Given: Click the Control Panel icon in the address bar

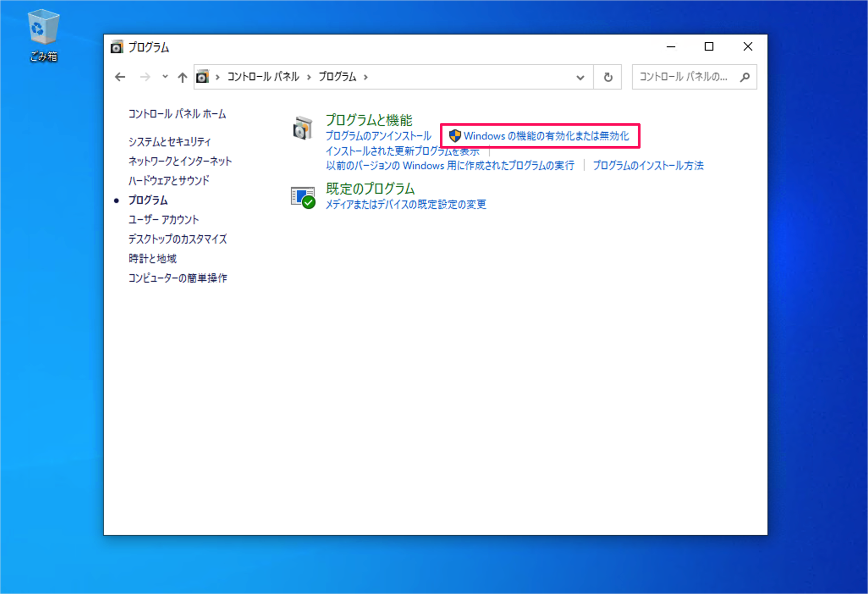Looking at the screenshot, I should click(202, 77).
